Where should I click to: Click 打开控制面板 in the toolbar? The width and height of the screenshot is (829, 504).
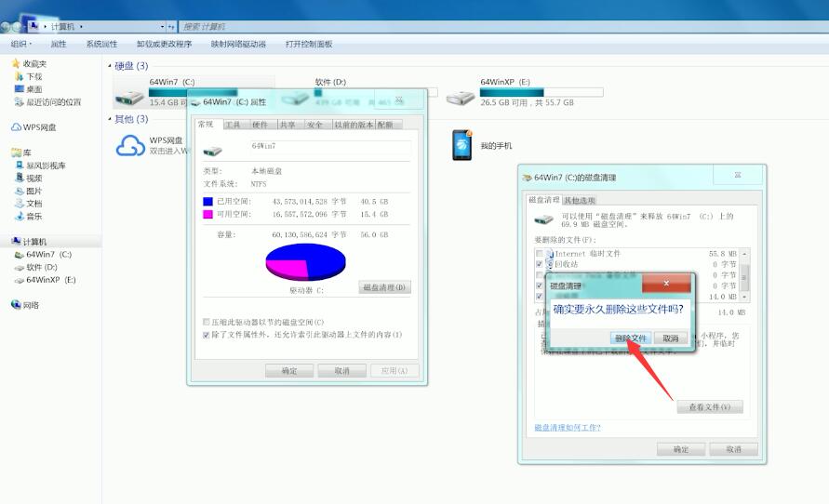click(309, 44)
